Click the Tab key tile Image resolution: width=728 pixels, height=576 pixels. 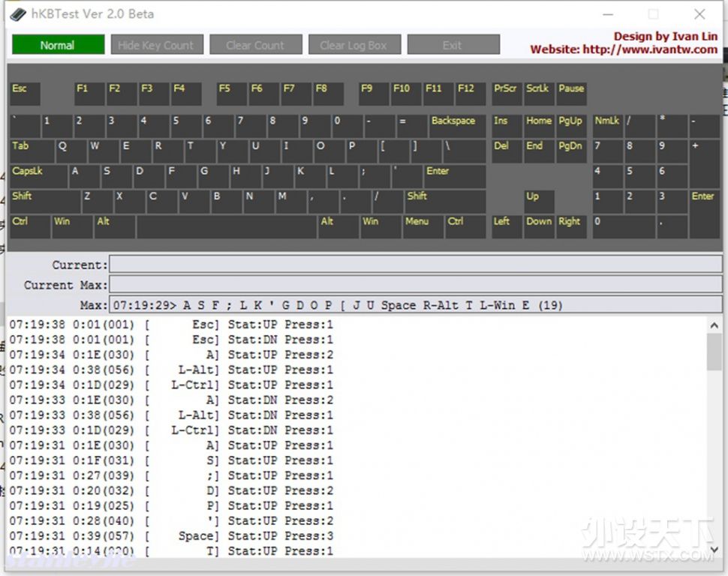(32, 151)
